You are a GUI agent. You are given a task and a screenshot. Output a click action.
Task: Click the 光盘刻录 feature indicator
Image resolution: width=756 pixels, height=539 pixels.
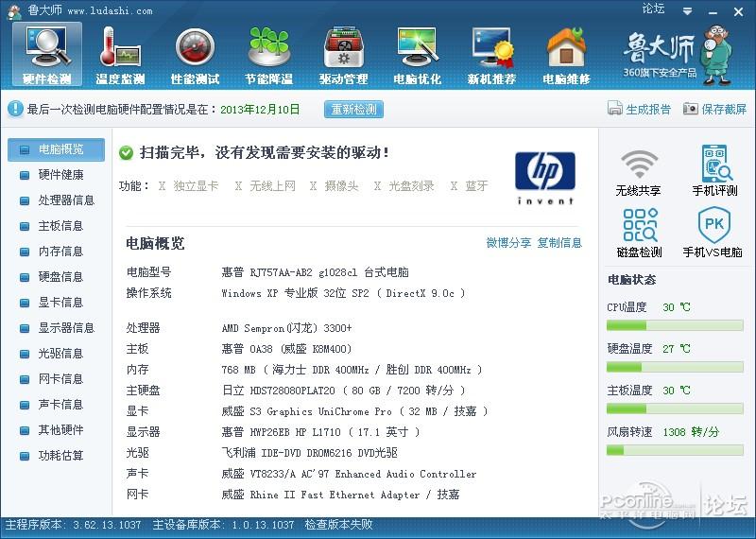pyautogui.click(x=404, y=185)
